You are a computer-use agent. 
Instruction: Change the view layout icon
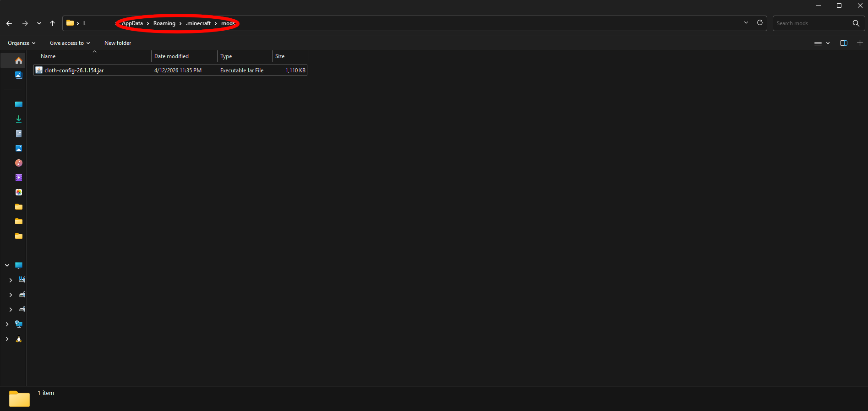818,43
